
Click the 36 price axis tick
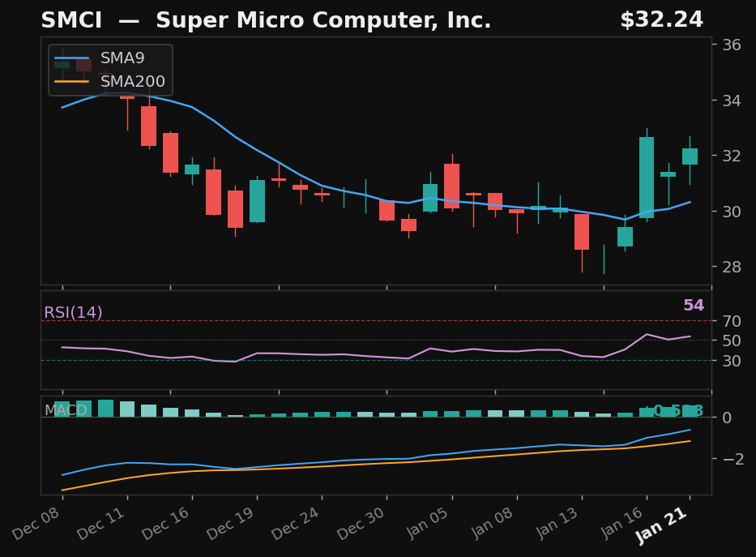732,45
